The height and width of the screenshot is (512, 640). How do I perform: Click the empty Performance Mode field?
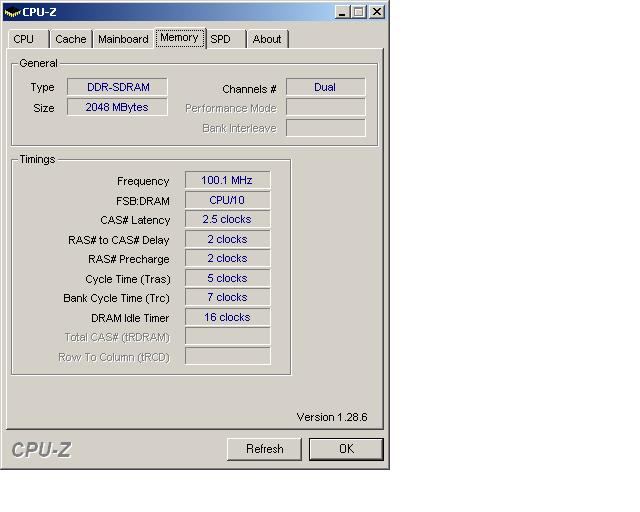pos(326,107)
